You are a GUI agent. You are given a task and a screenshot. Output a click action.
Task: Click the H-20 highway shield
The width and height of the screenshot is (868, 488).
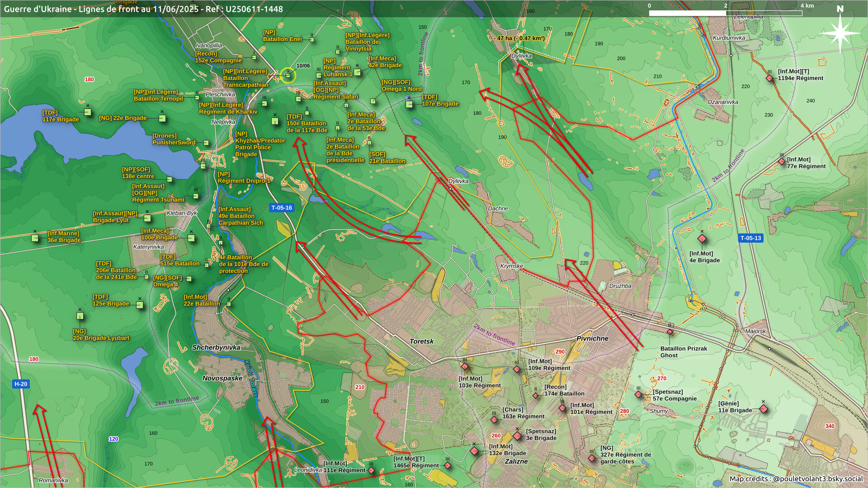pos(21,384)
